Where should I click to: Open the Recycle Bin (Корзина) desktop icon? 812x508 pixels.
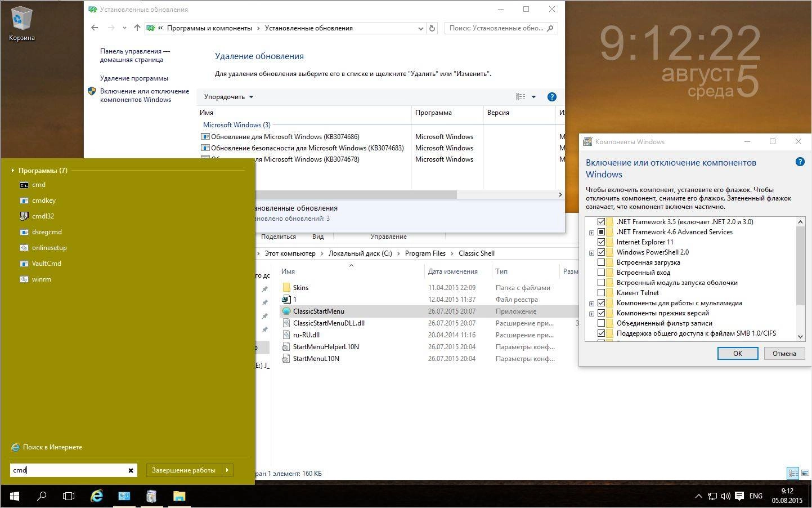pyautogui.click(x=21, y=24)
